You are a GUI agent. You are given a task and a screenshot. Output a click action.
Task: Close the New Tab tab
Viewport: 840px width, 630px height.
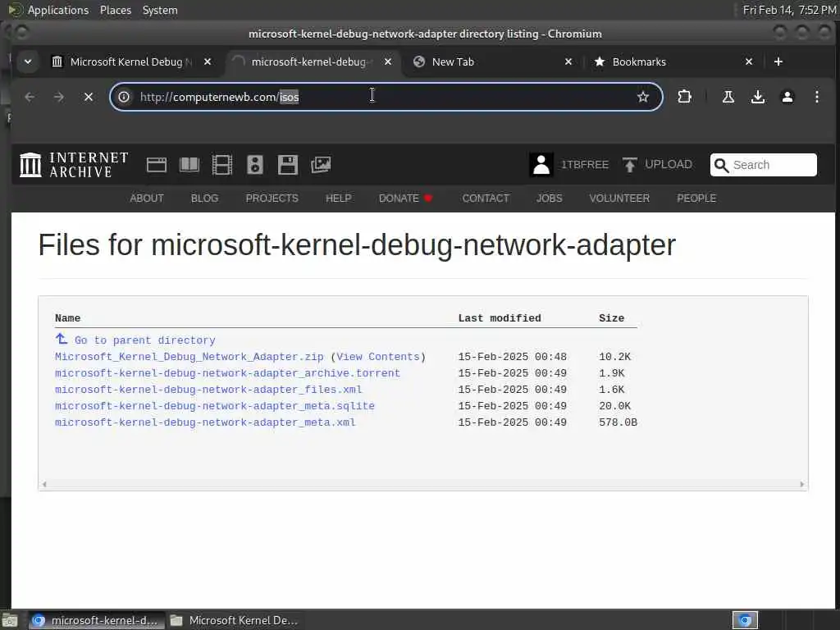click(x=568, y=62)
